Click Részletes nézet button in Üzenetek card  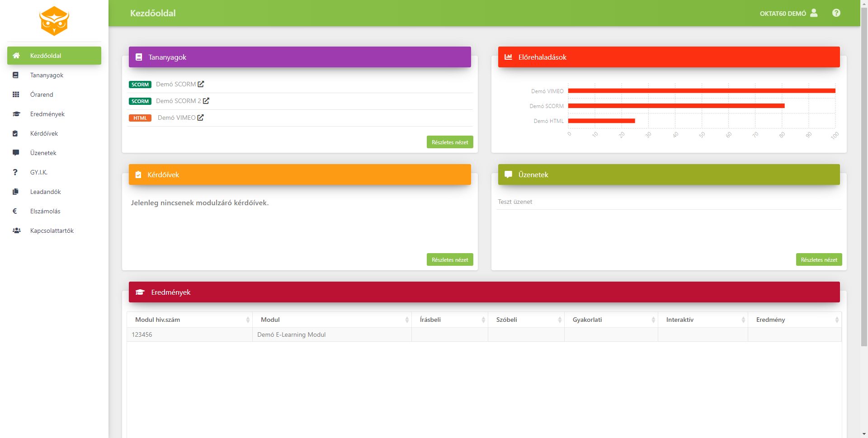[x=819, y=259]
